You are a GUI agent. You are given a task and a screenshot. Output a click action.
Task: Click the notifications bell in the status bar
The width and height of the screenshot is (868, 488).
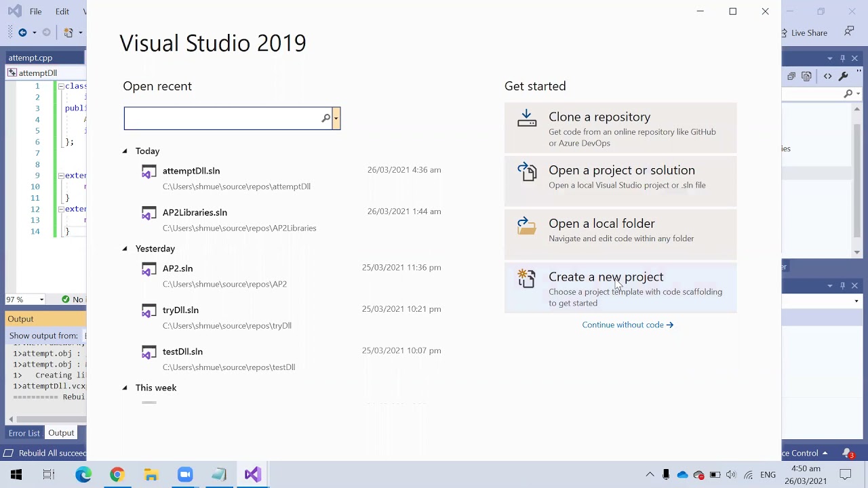[x=848, y=453]
